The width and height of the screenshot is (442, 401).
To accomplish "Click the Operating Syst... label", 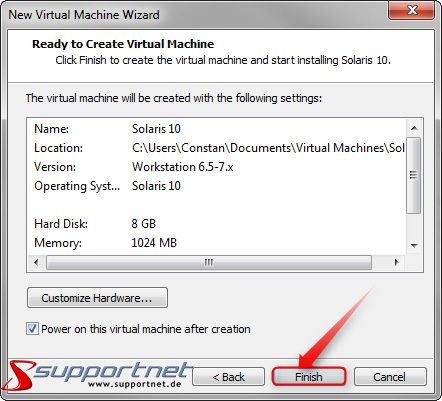I will click(77, 186).
